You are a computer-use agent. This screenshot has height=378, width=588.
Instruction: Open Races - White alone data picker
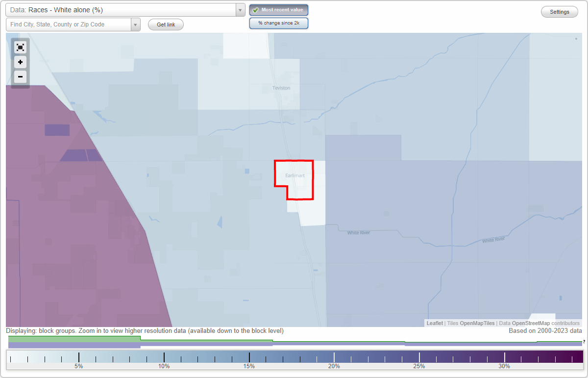coord(122,9)
